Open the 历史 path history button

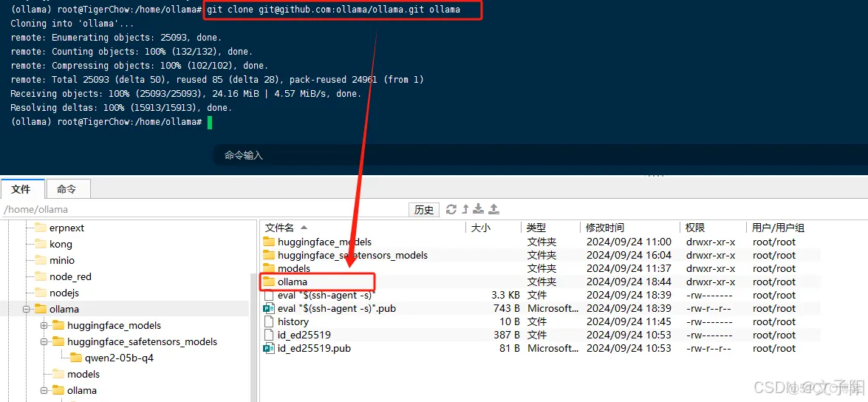[x=424, y=210]
